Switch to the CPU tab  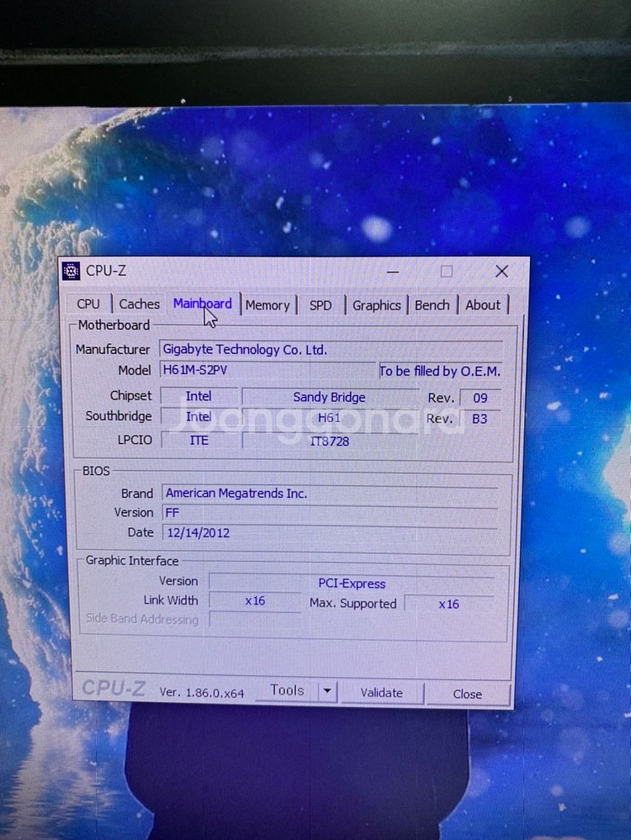point(88,304)
